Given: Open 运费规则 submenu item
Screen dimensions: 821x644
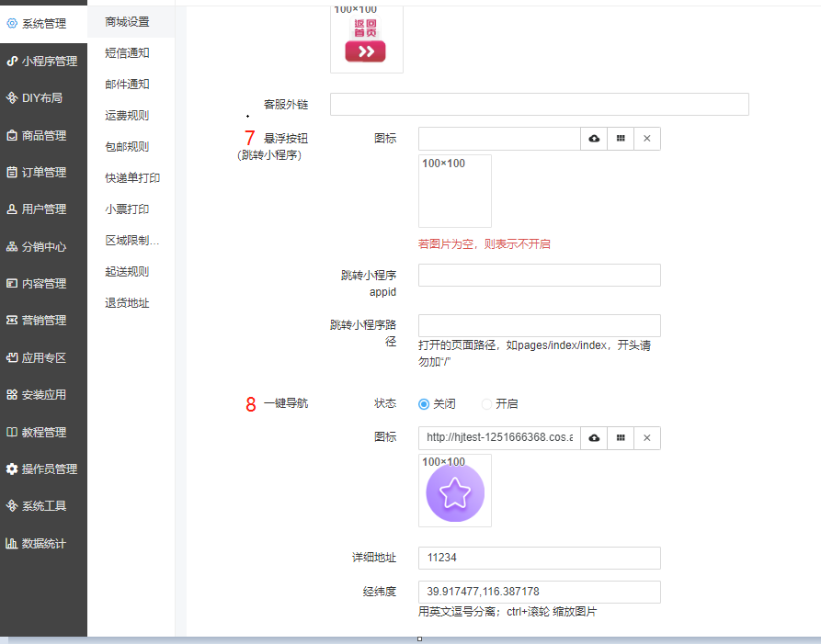Looking at the screenshot, I should (127, 116).
